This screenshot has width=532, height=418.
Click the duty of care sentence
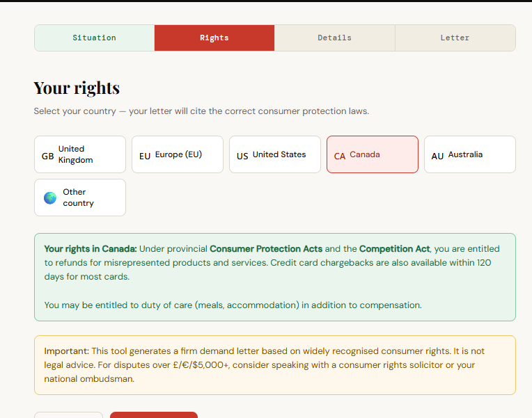(x=233, y=305)
